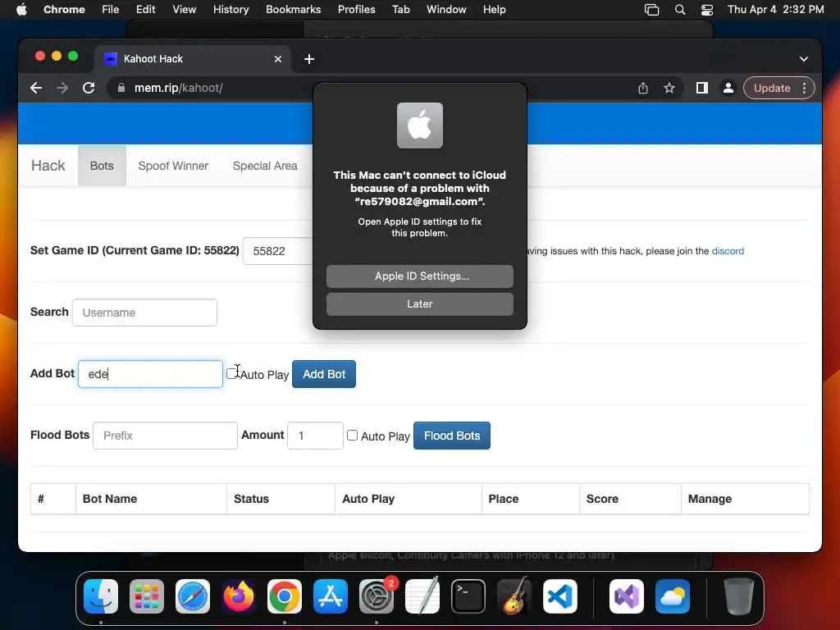Click the Search Username field
The height and width of the screenshot is (630, 840).
[144, 313]
